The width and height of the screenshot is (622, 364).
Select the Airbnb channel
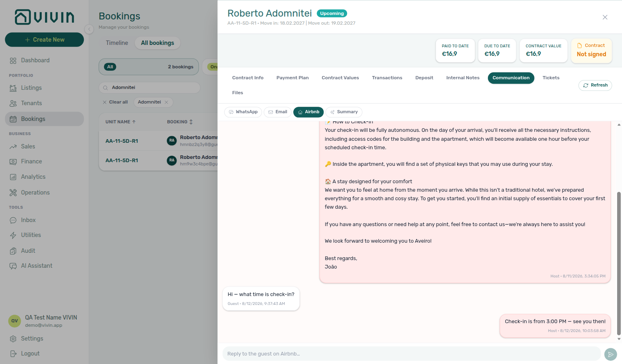[309, 112]
